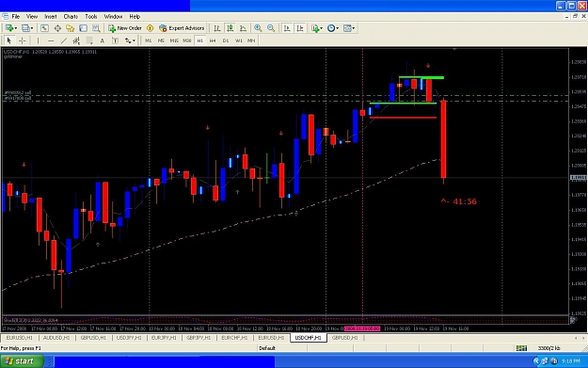This screenshot has height=368, width=588.
Task: Toggle Auto Scroll on the chart
Action: 287,28
